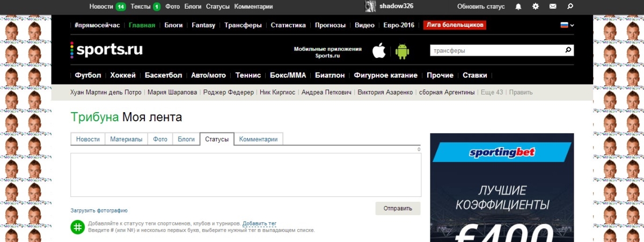The image size is (644, 242).
Task: Open Футбол category
Action: pos(88,75)
